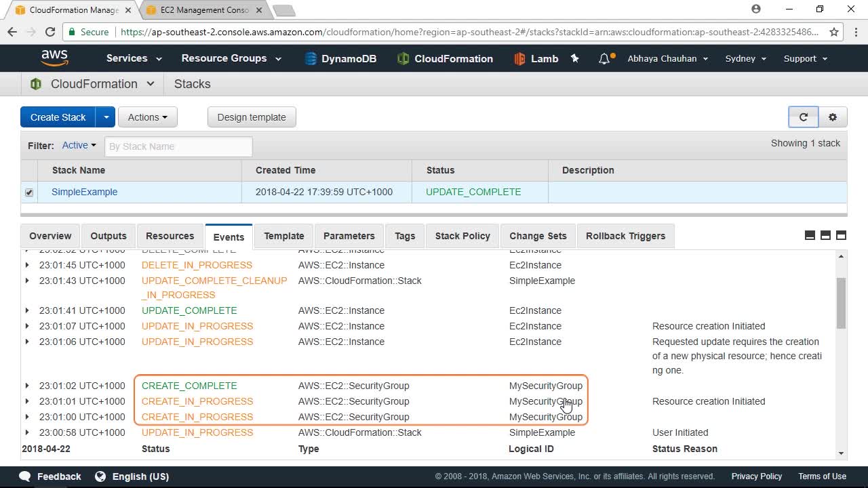
Task: Expand the 23:01:06 event row
Action: point(27,342)
